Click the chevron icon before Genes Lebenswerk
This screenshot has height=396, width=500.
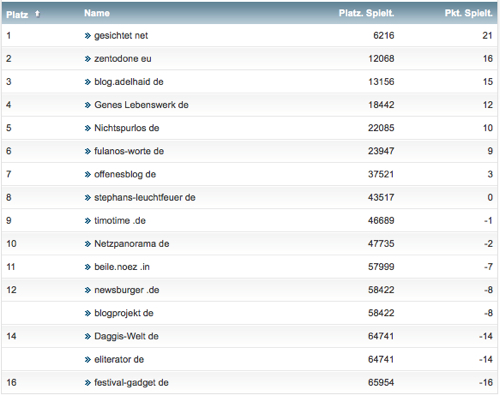point(88,105)
